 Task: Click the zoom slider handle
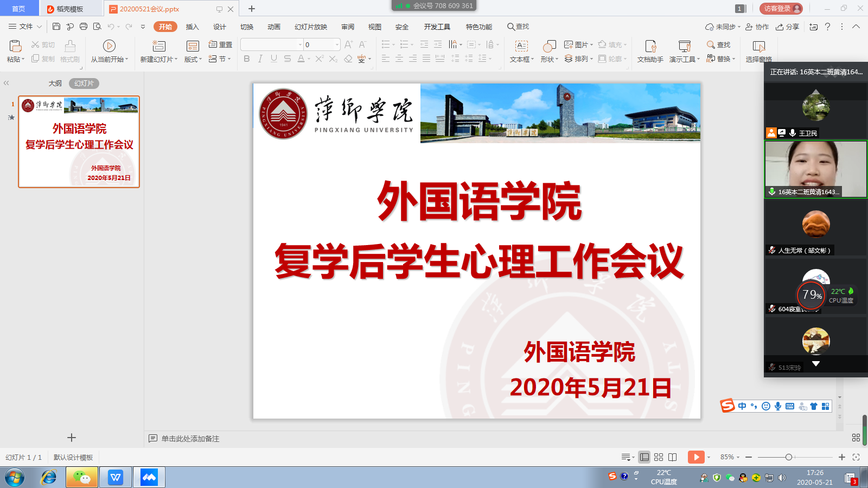coord(789,457)
